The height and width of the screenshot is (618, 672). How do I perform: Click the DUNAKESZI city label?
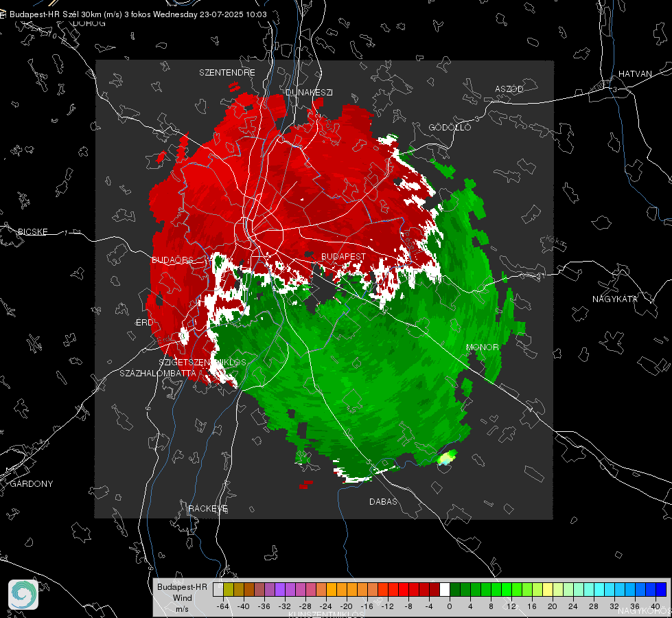pos(309,92)
